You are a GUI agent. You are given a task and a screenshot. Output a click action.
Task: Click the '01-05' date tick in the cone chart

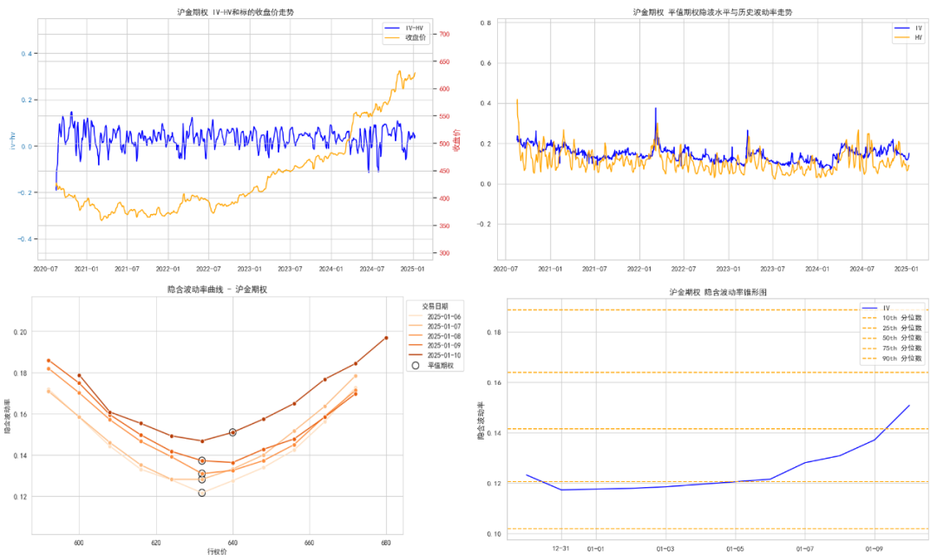click(x=735, y=549)
